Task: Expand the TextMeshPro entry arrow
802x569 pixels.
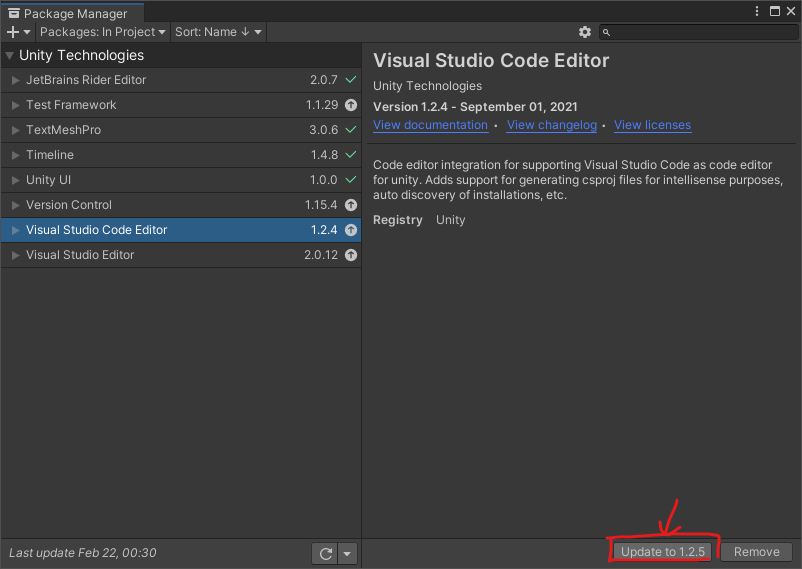Action: pos(16,130)
